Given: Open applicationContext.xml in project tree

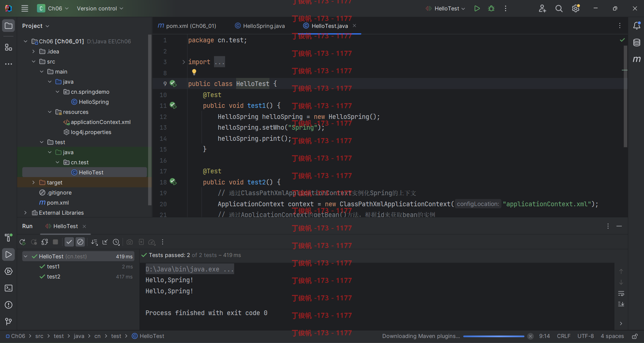Looking at the screenshot, I should coord(100,122).
